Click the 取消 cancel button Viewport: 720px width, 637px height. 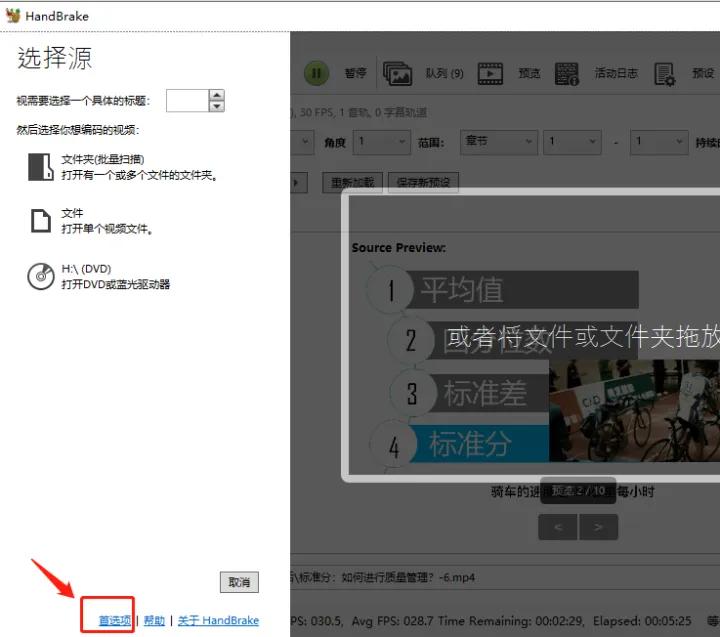pos(239,582)
